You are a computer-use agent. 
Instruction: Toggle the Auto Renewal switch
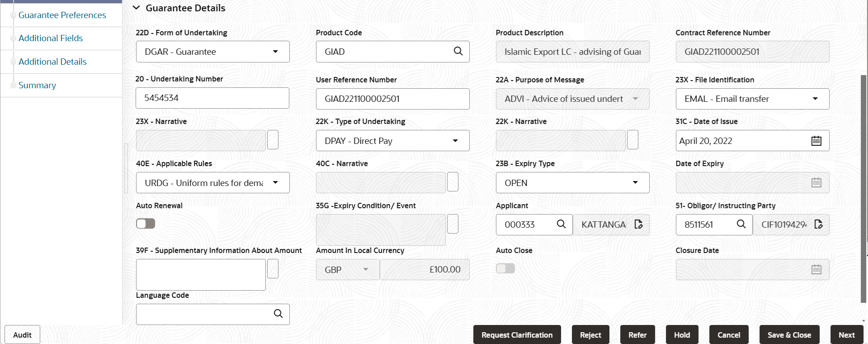(x=146, y=224)
